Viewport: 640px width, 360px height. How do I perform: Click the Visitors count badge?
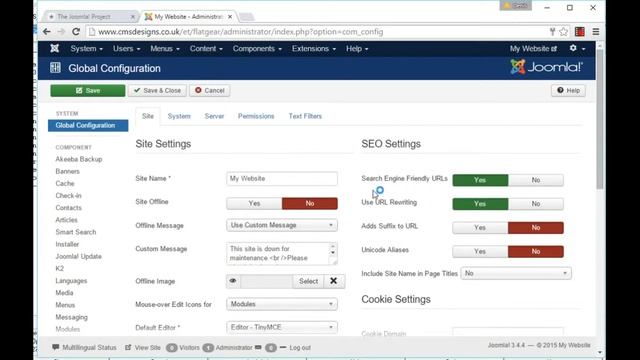(171, 348)
